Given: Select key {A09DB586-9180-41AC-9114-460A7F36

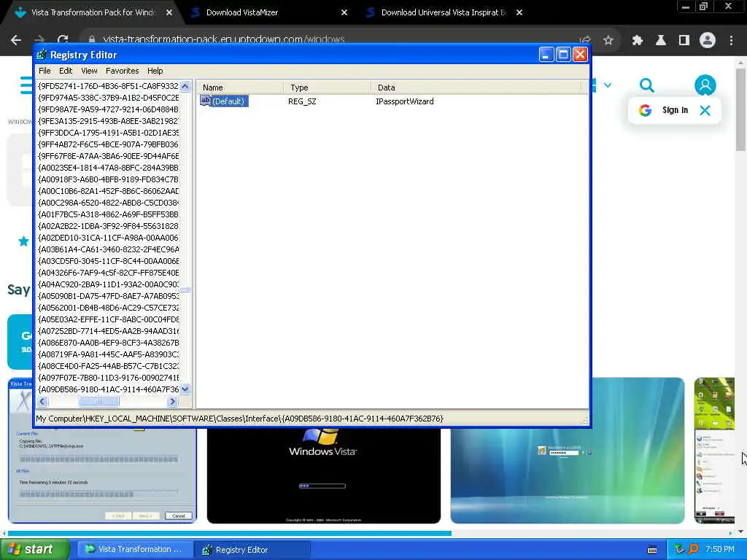Looking at the screenshot, I should click(108, 389).
